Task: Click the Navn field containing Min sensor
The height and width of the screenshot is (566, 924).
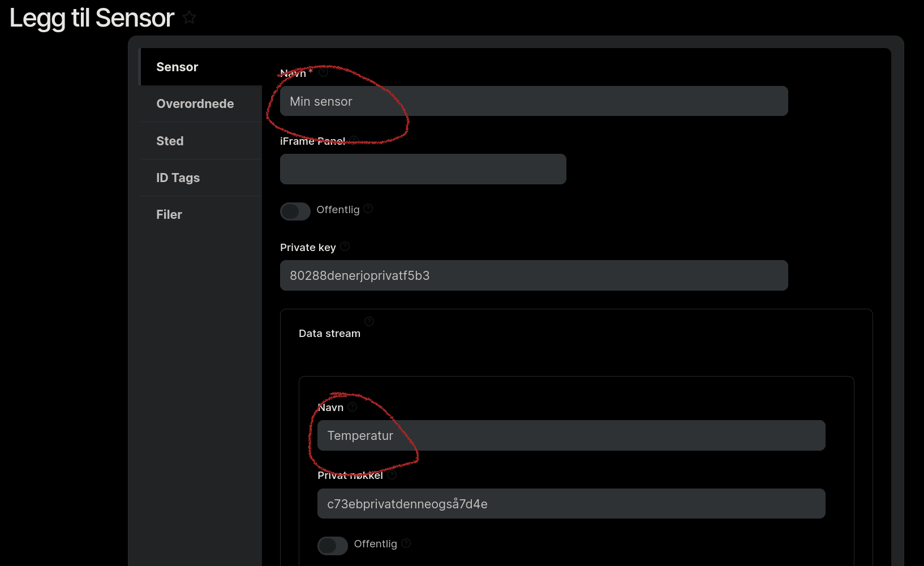Action: (534, 101)
